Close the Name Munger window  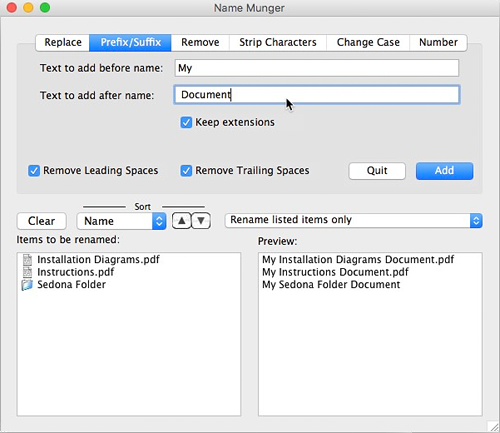tap(12, 7)
